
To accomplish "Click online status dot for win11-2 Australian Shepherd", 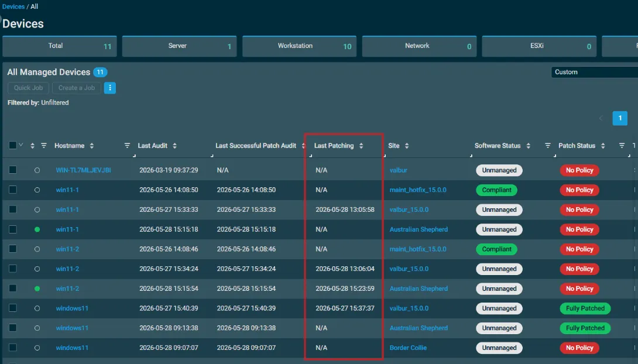I will click(x=37, y=289).
